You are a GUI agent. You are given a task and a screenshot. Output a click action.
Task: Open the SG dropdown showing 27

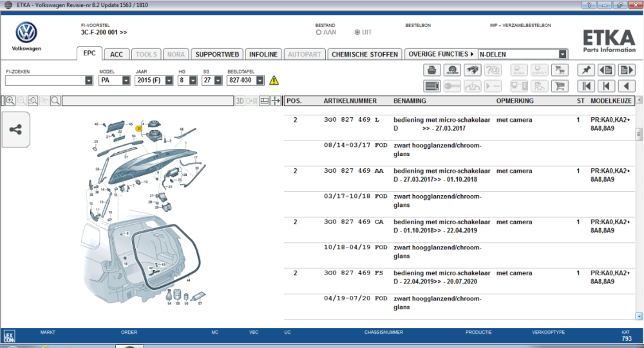click(218, 81)
